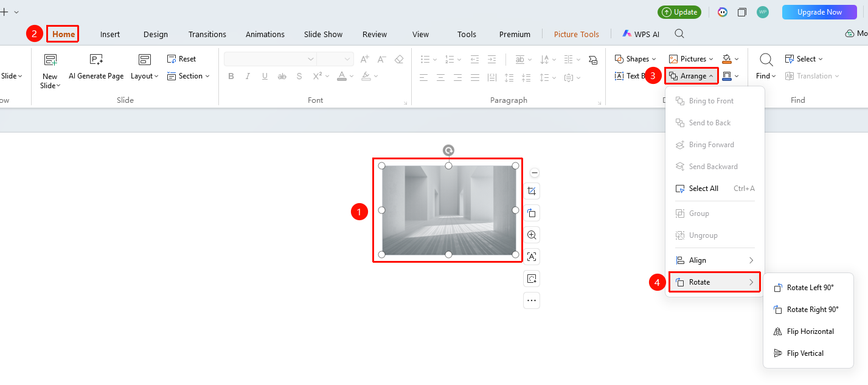The image size is (868, 385).
Task: Click the green Update button
Action: (x=679, y=12)
